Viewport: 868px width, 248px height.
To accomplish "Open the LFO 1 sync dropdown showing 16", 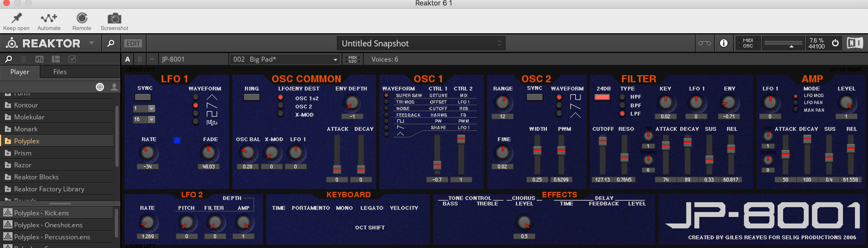I will (x=144, y=119).
